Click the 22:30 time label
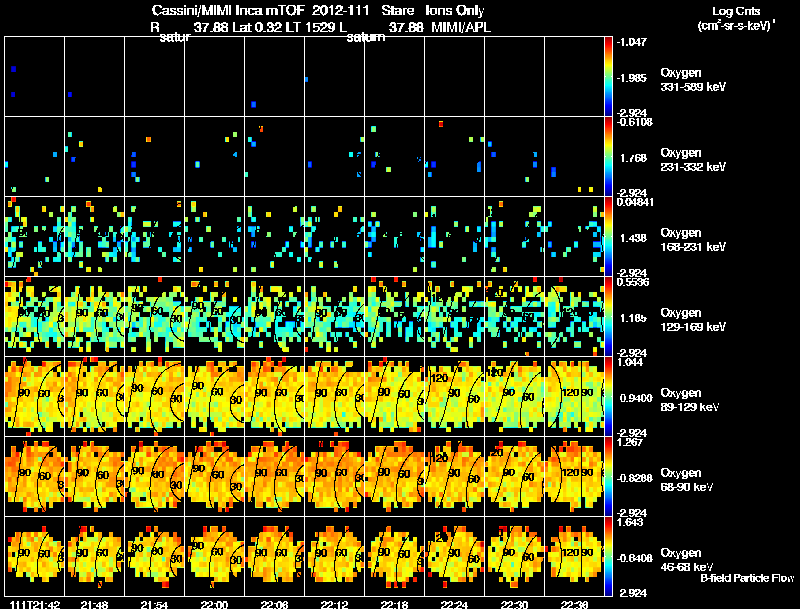This screenshot has height=609, width=800. coord(514,604)
